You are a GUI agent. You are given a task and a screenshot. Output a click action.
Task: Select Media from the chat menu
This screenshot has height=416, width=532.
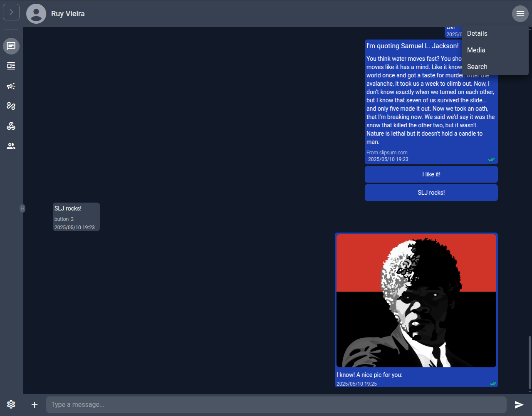(x=476, y=50)
